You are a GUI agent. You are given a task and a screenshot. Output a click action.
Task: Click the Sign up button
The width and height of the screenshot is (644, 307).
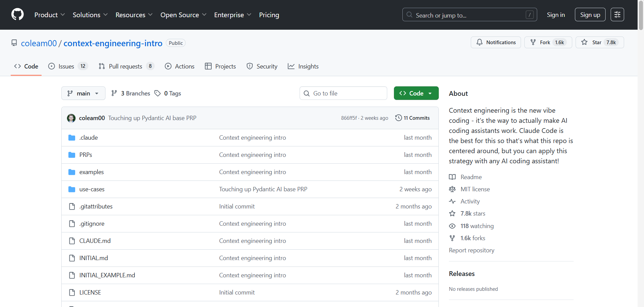(590, 15)
